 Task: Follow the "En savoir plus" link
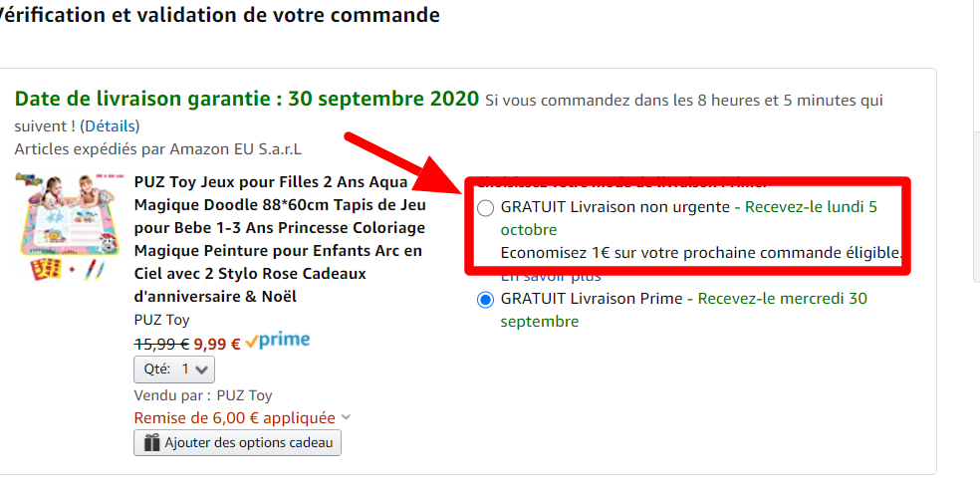539,276
